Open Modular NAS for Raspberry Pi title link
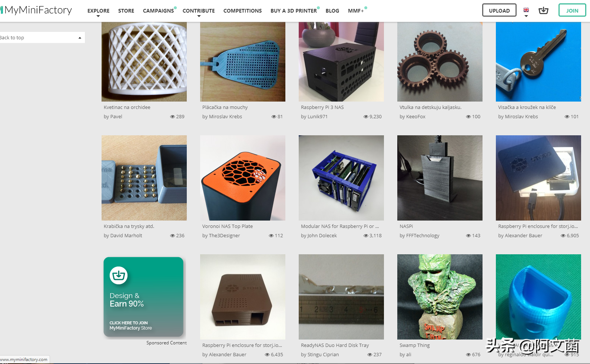The image size is (590, 364). pyautogui.click(x=340, y=226)
